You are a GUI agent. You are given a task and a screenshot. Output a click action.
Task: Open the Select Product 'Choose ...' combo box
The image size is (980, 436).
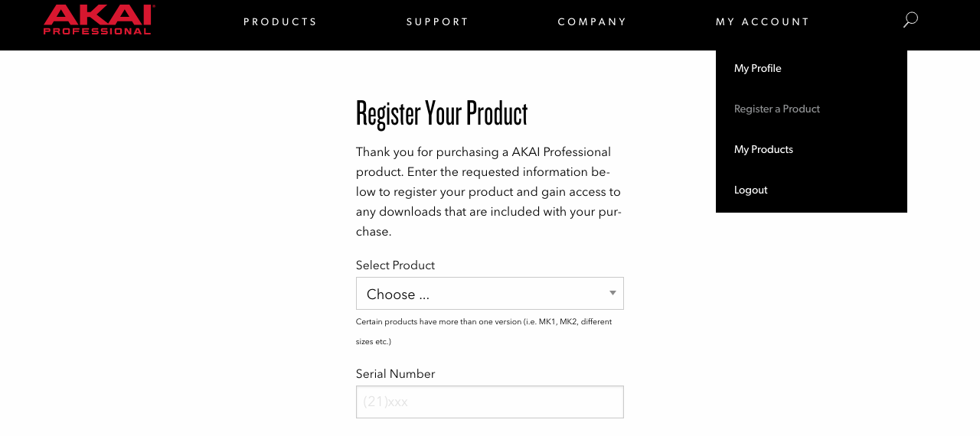(490, 294)
